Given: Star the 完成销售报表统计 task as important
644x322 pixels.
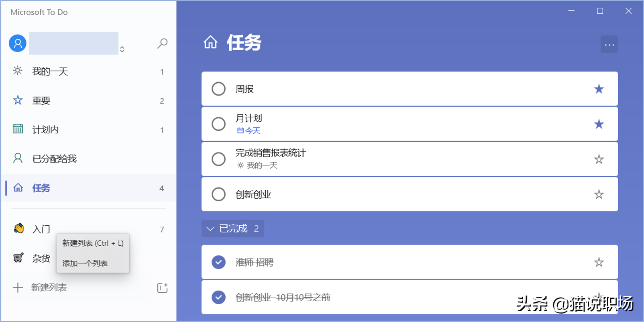Looking at the screenshot, I should (599, 159).
